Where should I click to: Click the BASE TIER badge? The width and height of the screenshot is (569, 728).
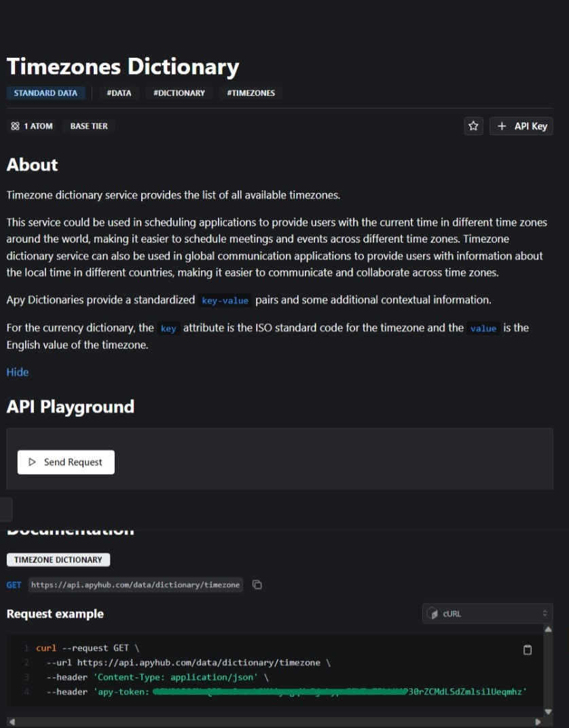pos(89,126)
